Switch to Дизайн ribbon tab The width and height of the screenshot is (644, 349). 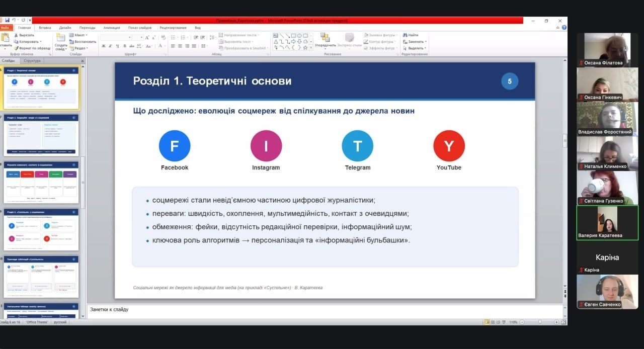pos(65,28)
